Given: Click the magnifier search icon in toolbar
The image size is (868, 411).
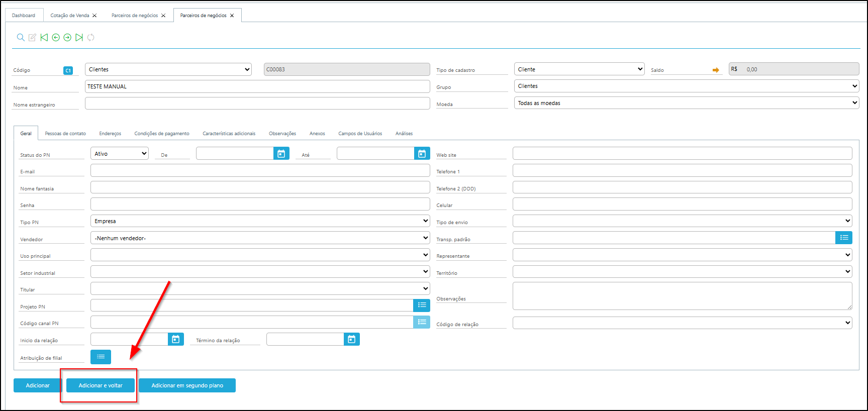Looking at the screenshot, I should (x=21, y=37).
